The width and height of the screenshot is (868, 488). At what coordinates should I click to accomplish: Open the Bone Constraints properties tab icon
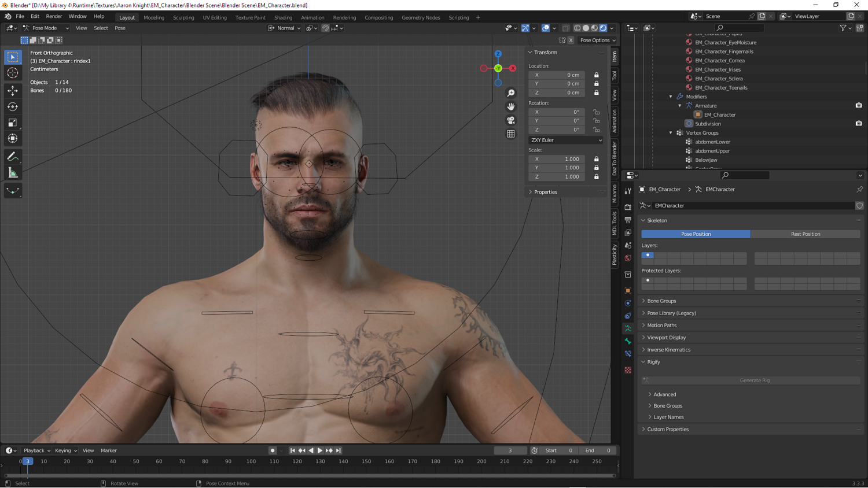point(628,354)
